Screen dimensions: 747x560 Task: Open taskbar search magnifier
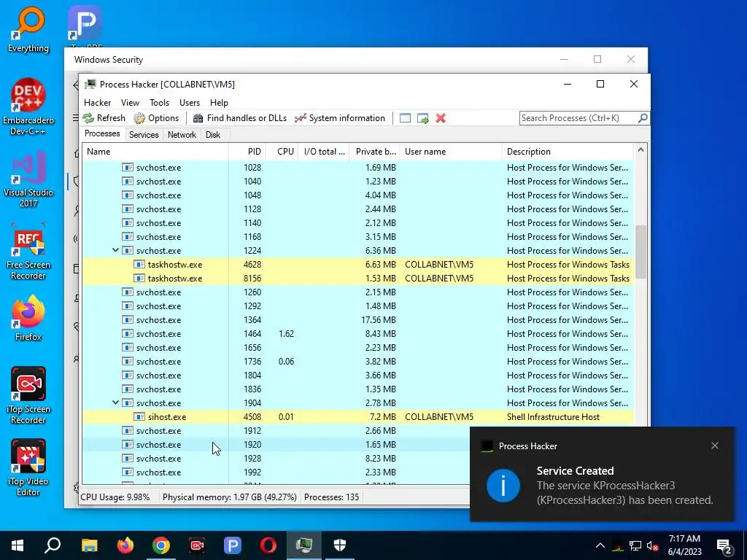[53, 545]
